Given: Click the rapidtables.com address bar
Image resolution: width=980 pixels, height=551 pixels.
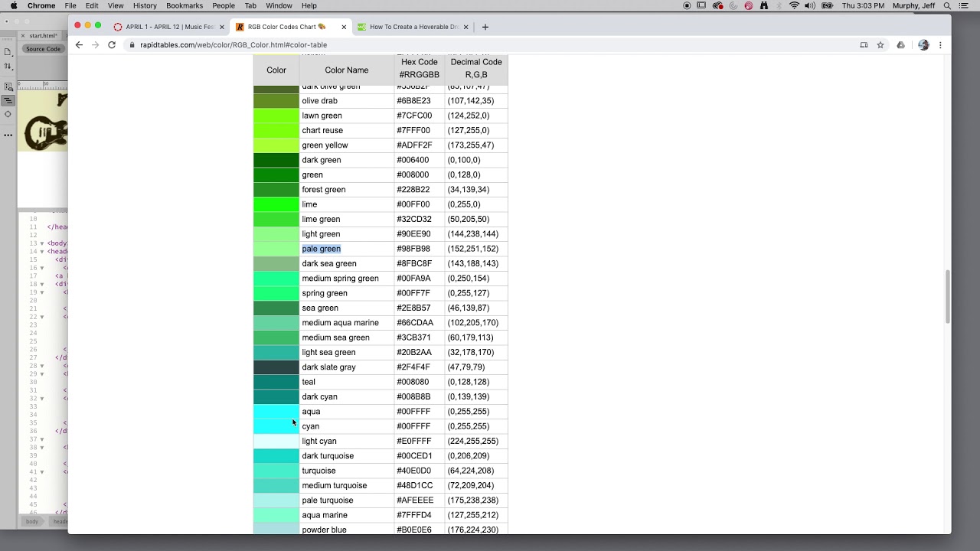Looking at the screenshot, I should (x=490, y=45).
